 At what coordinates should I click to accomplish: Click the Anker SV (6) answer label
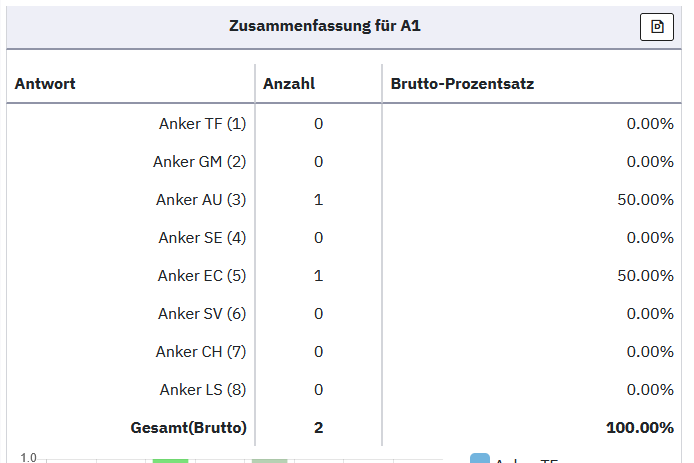pyautogui.click(x=202, y=314)
